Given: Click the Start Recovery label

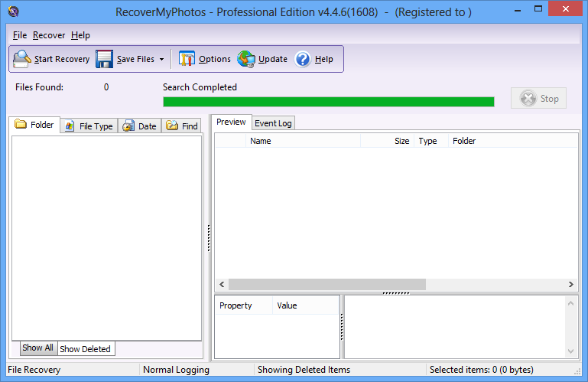Looking at the screenshot, I should tap(62, 60).
